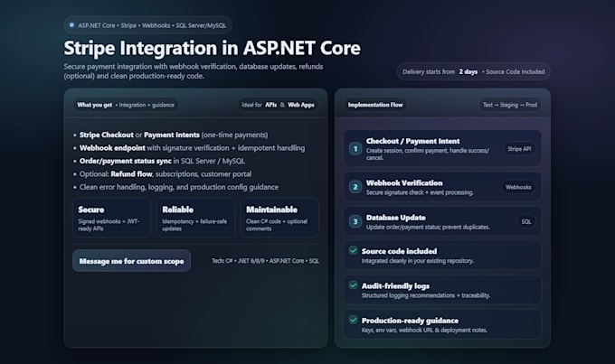Click the Stripe API tag
Viewport: 615px width, 364px height.
519,149
